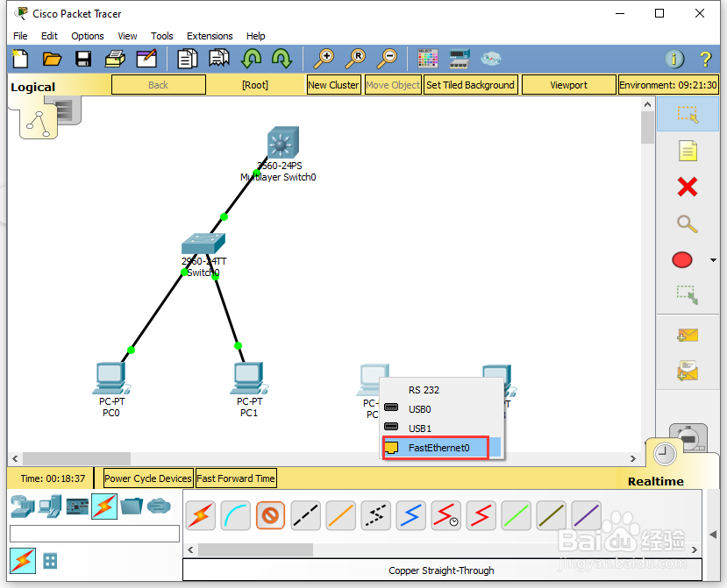Click the Viewport button

coord(568,85)
